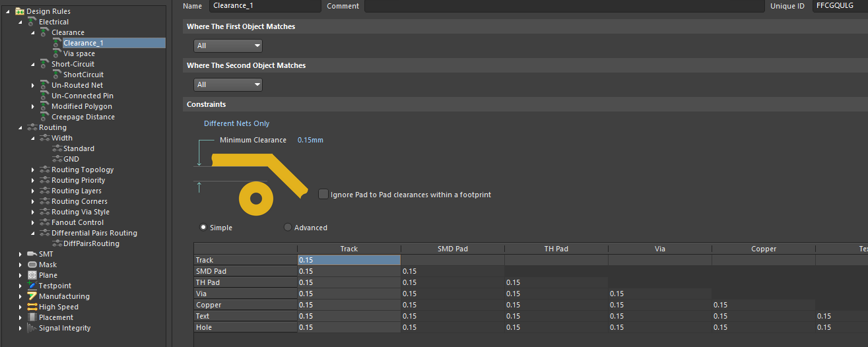Enable Ignore Pad to Pad clearances checkbox

323,194
